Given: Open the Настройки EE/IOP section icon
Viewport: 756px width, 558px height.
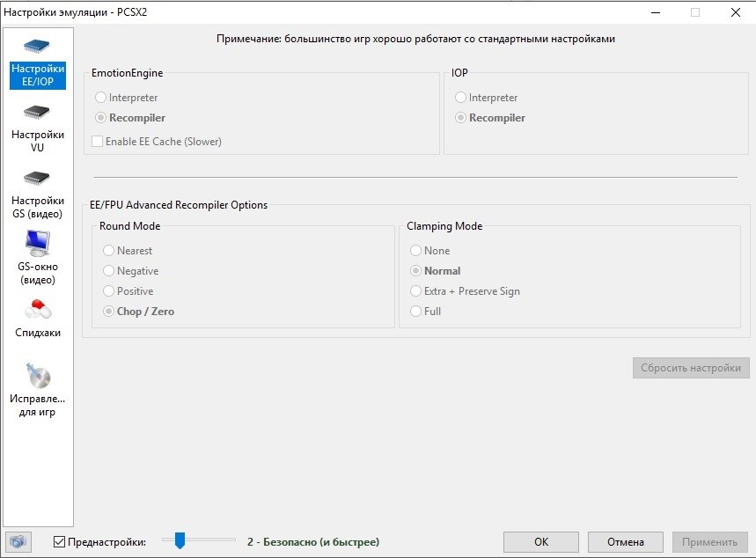Looking at the screenshot, I should coord(37,47).
